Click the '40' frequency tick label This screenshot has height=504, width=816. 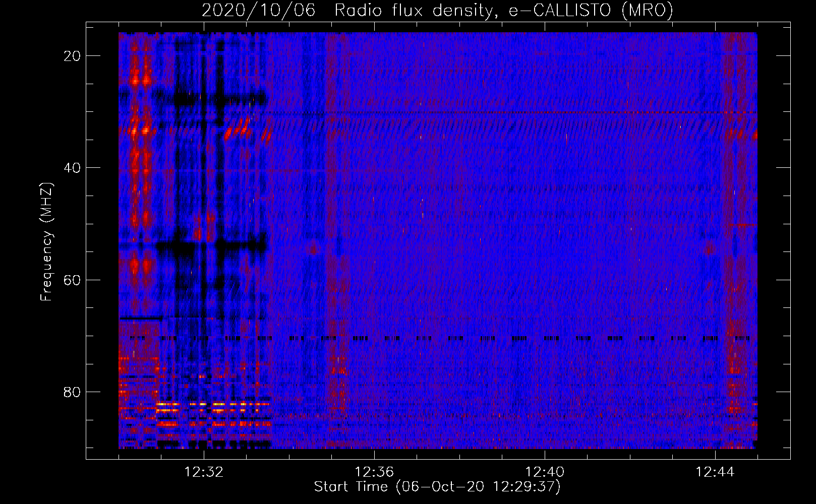point(73,168)
